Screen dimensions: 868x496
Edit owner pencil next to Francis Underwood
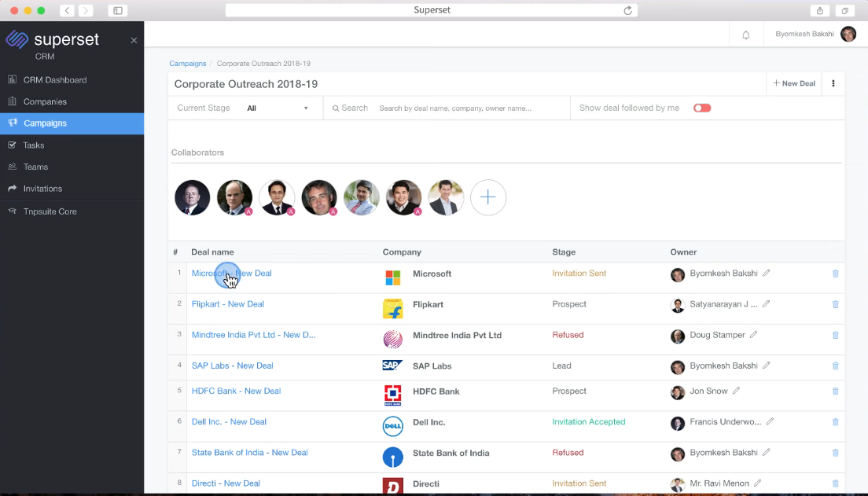(770, 421)
